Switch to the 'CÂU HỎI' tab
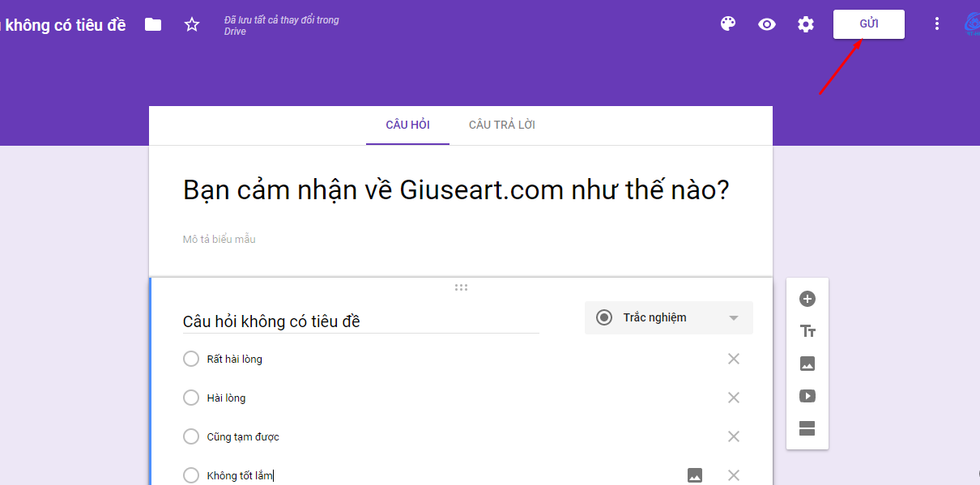 407,125
